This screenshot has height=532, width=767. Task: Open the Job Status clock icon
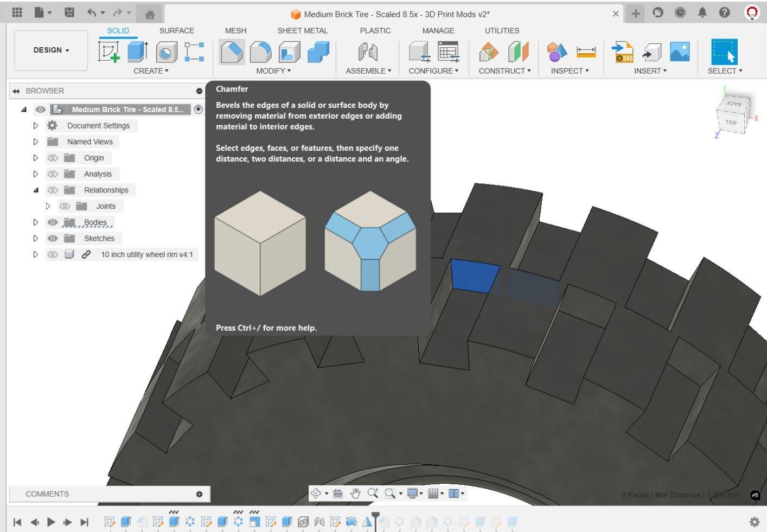click(x=680, y=12)
